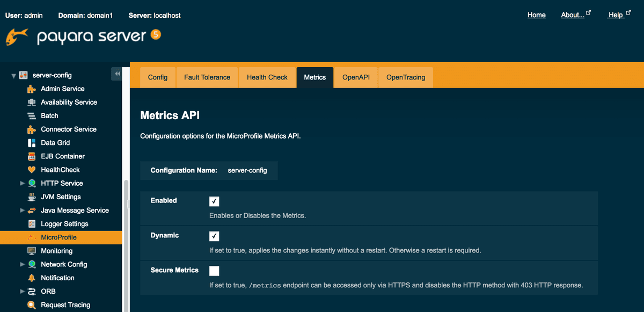Open Availability Service in sidebar
The width and height of the screenshot is (644, 312).
coord(69,102)
